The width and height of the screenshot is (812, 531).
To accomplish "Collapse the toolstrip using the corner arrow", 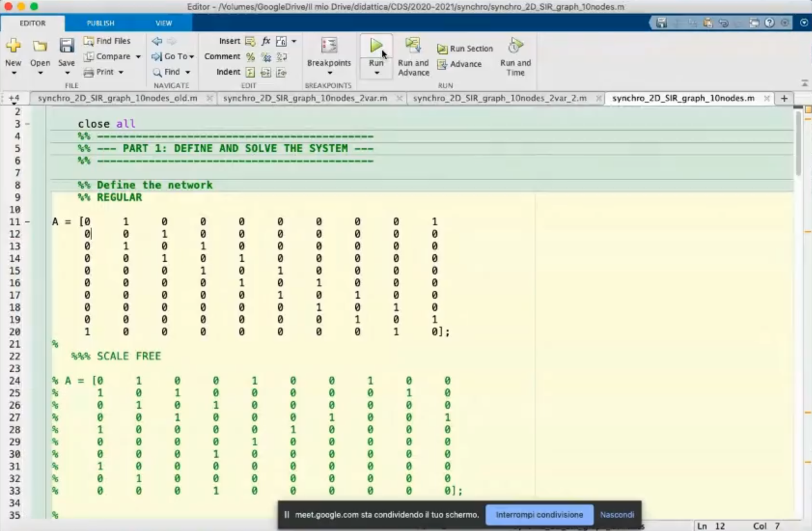I will click(804, 83).
